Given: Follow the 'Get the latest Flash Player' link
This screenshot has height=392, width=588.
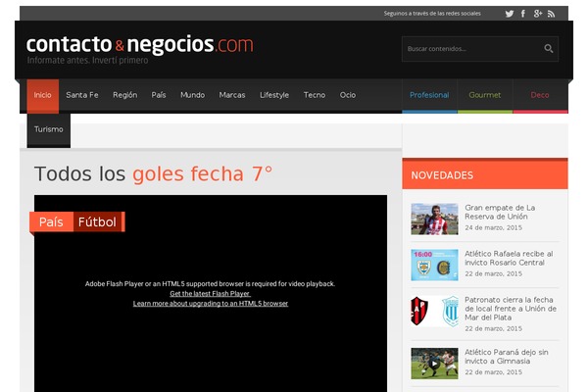Looking at the screenshot, I should pyautogui.click(x=210, y=294).
